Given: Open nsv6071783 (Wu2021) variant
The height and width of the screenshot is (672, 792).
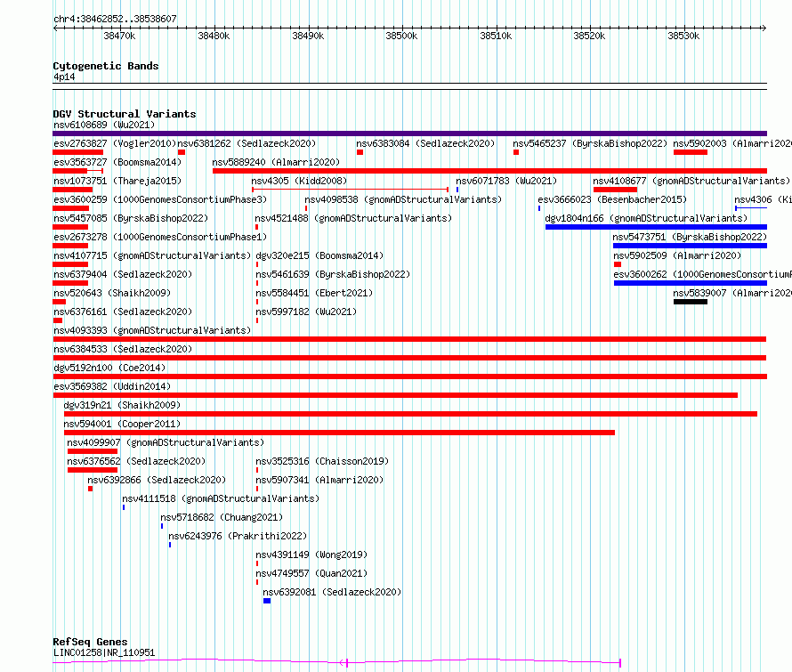Looking at the screenshot, I should tap(506, 181).
